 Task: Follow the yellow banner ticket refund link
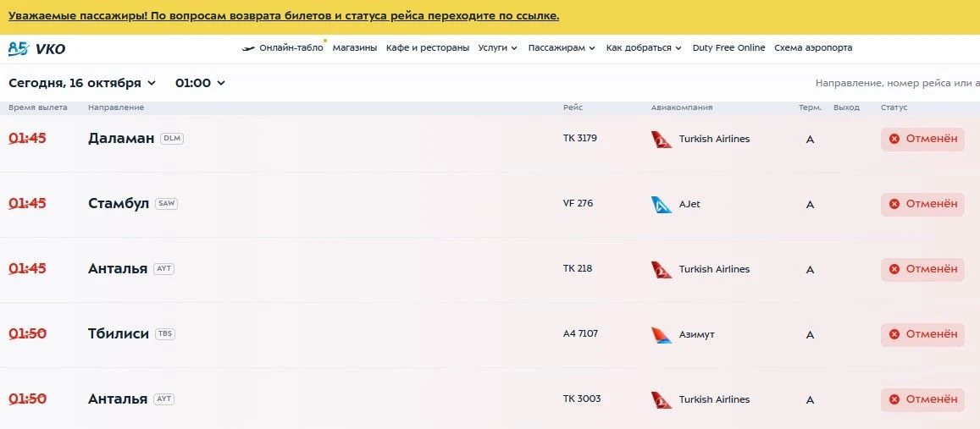[x=284, y=15]
